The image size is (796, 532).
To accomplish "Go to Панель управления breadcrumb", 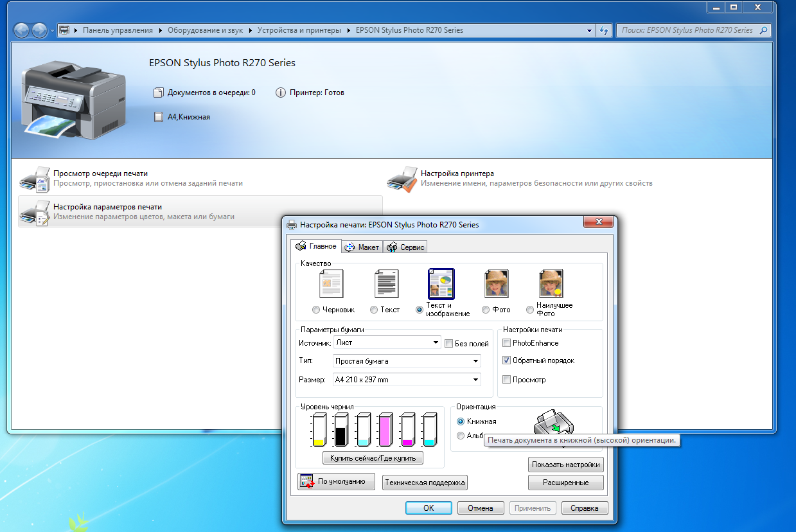I will click(x=118, y=30).
